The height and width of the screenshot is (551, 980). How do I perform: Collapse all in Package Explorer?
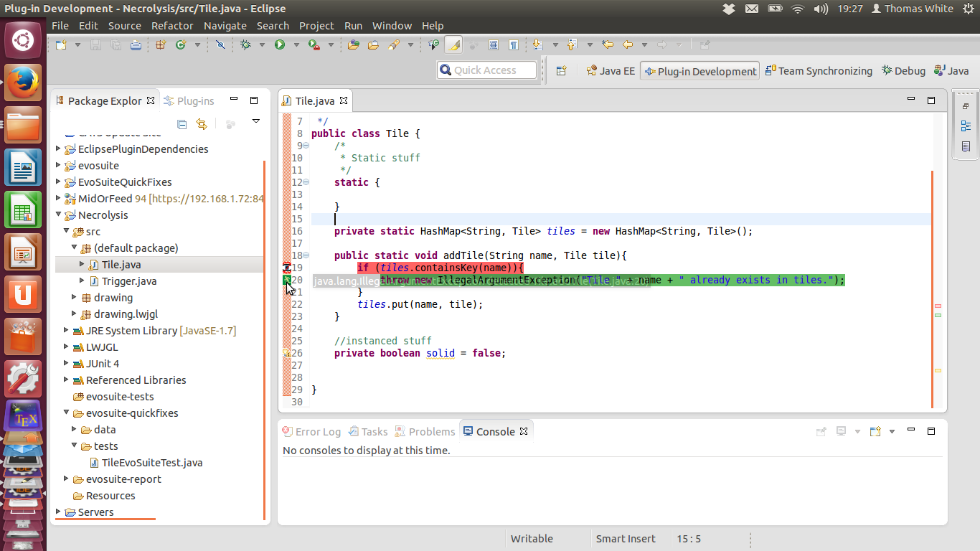click(182, 124)
